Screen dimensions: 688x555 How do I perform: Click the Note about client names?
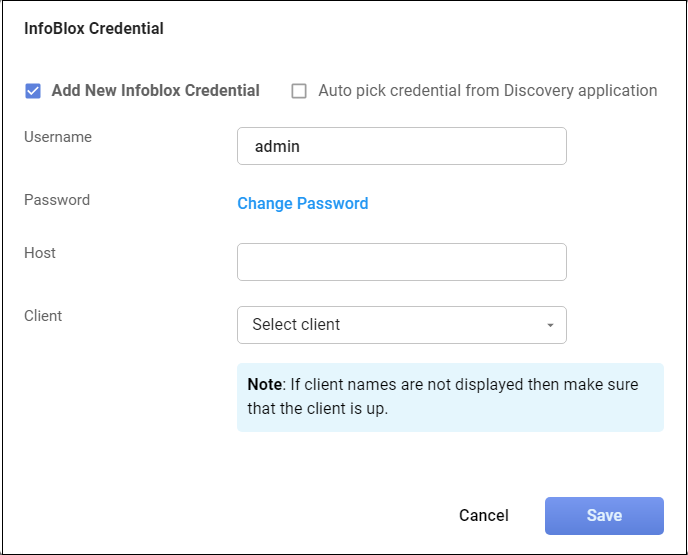coord(450,397)
